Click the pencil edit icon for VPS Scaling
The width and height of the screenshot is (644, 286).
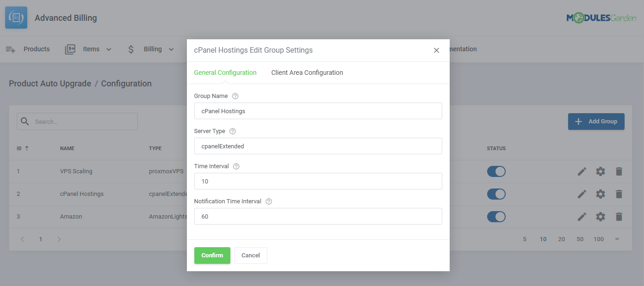(x=582, y=171)
